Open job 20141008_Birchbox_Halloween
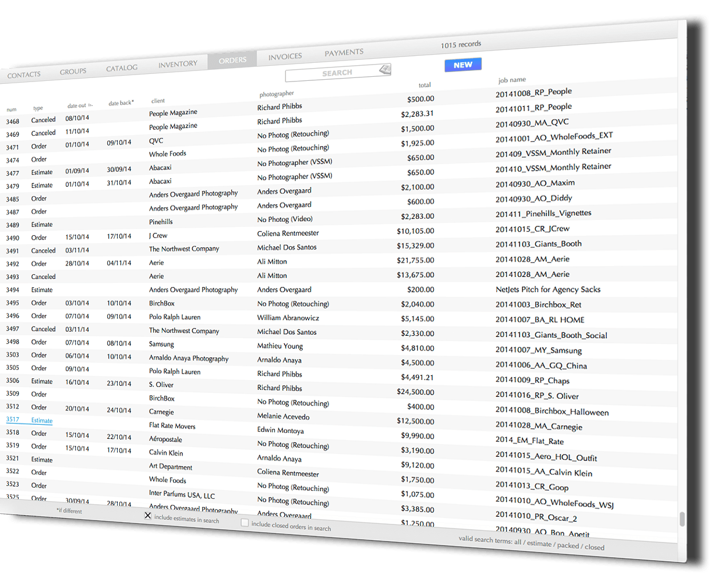Screen dimensions: 728x582 (552, 411)
